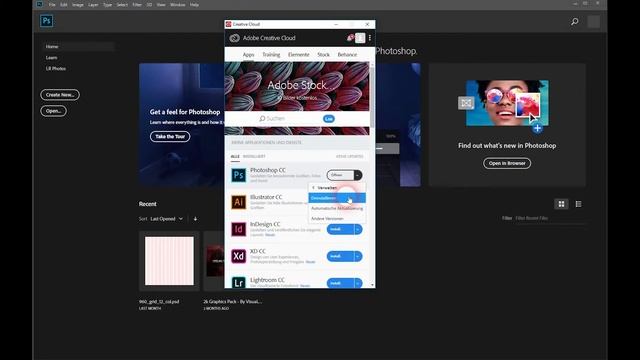Click the Photoshop Ps logo in header
640x360 pixels.
[x=47, y=21]
